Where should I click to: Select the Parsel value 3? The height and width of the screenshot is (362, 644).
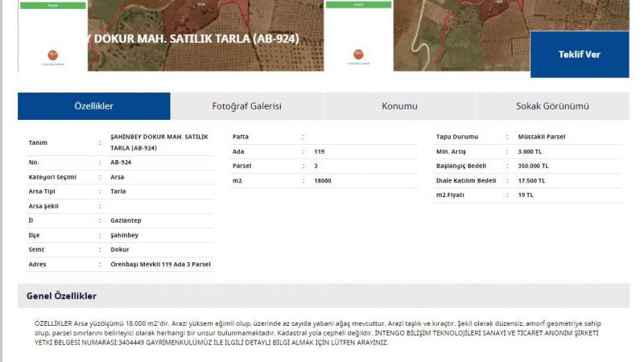tap(316, 166)
